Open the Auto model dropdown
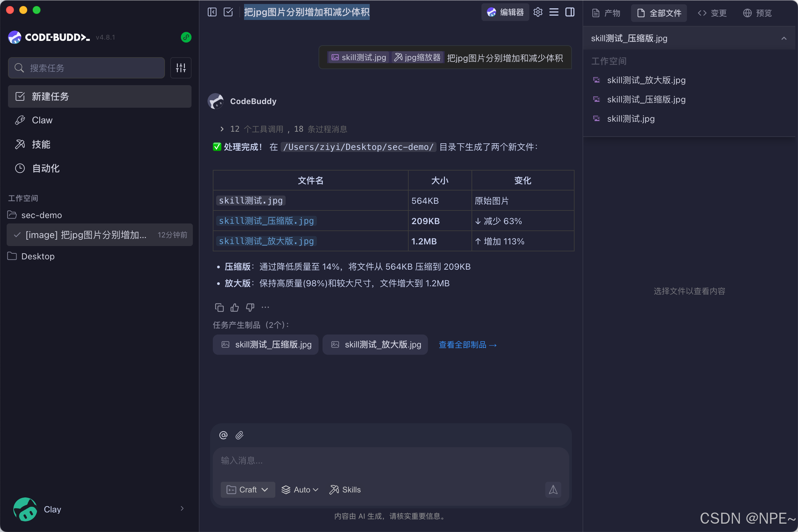798x532 pixels. pos(300,489)
